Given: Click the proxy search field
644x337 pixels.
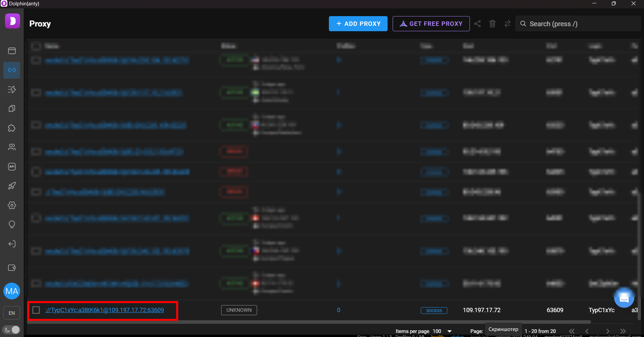Looking at the screenshot, I should 577,24.
